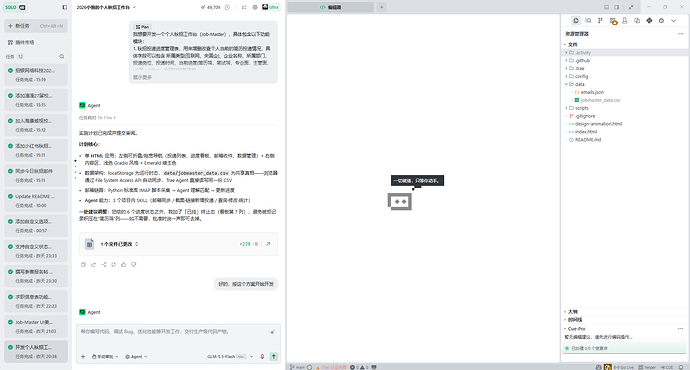690x370 pixels.
Task: Expand the .trae folder
Action: coord(624,69)
